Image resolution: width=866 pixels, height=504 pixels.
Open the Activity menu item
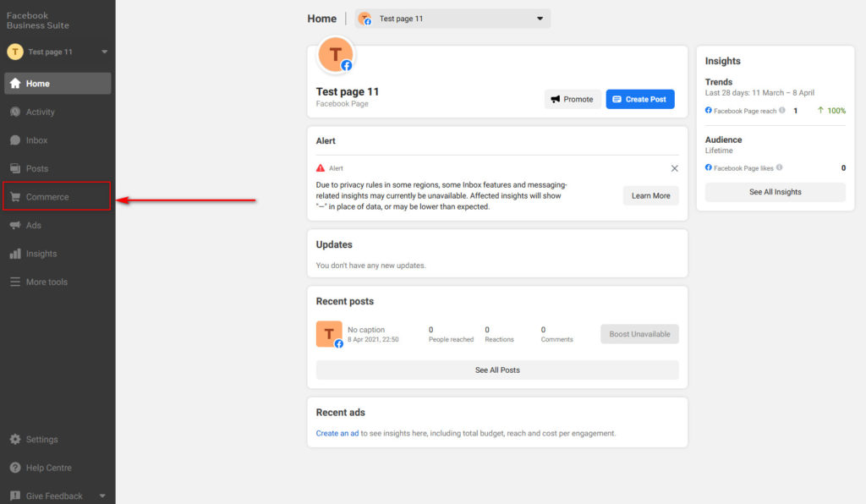(58, 112)
